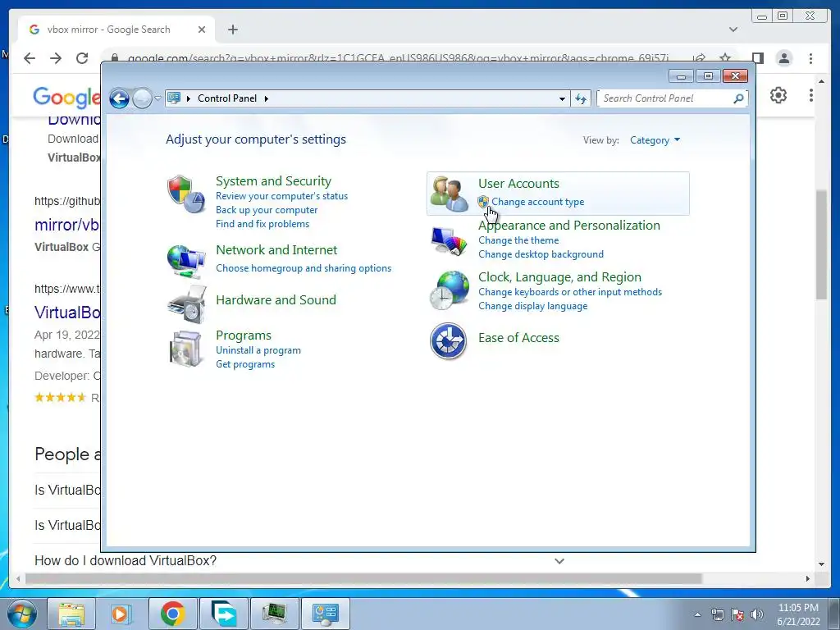Image resolution: width=840 pixels, height=630 pixels.
Task: Click Change keyboards or other input methods
Action: pyautogui.click(x=570, y=292)
